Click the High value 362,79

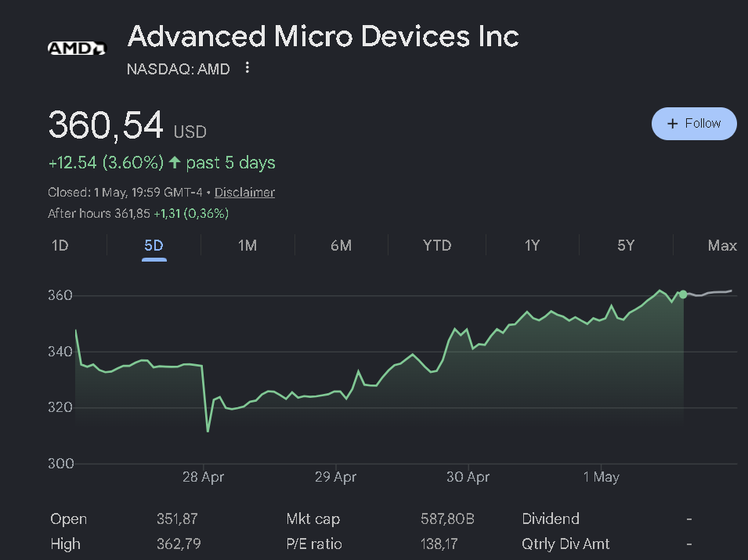coord(179,544)
